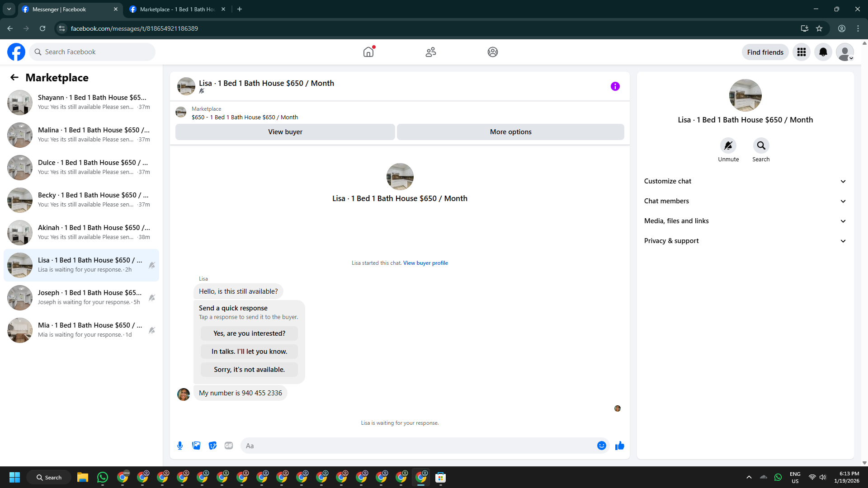This screenshot has width=868, height=488.
Task: Expand the Chat members section
Action: [x=745, y=201]
